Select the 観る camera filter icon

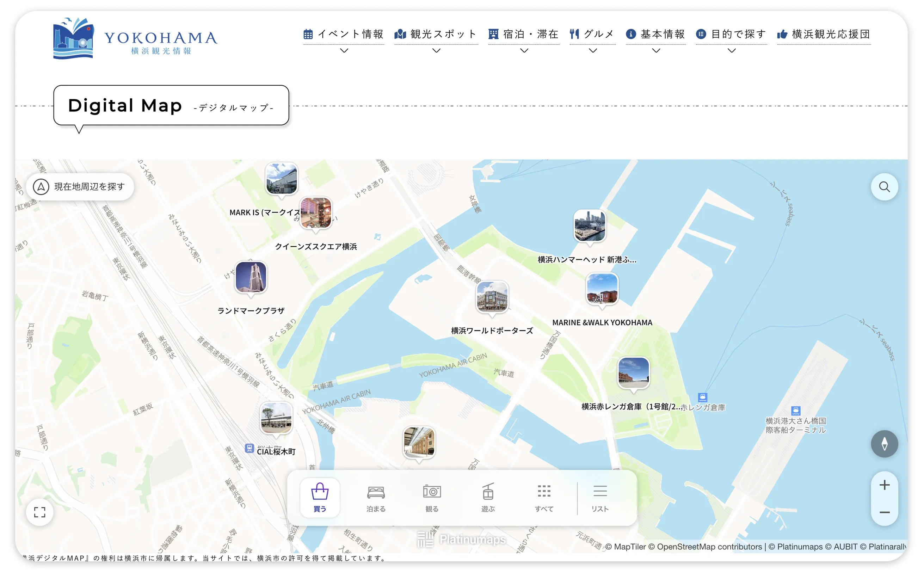(x=432, y=498)
